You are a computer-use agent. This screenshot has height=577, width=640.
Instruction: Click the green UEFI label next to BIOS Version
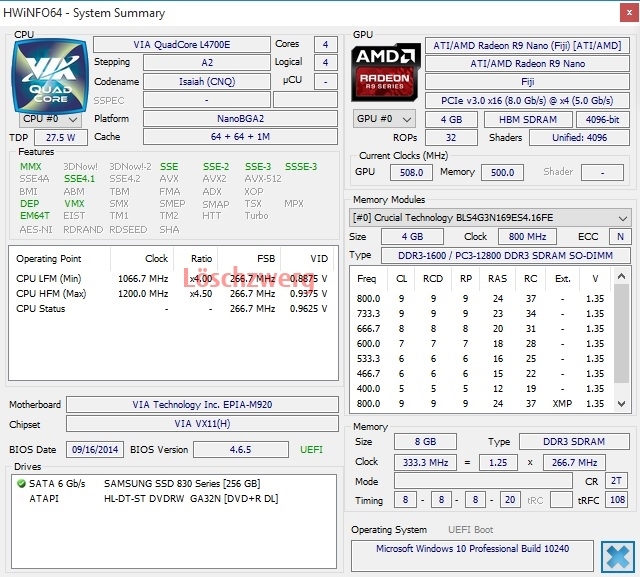tap(311, 450)
